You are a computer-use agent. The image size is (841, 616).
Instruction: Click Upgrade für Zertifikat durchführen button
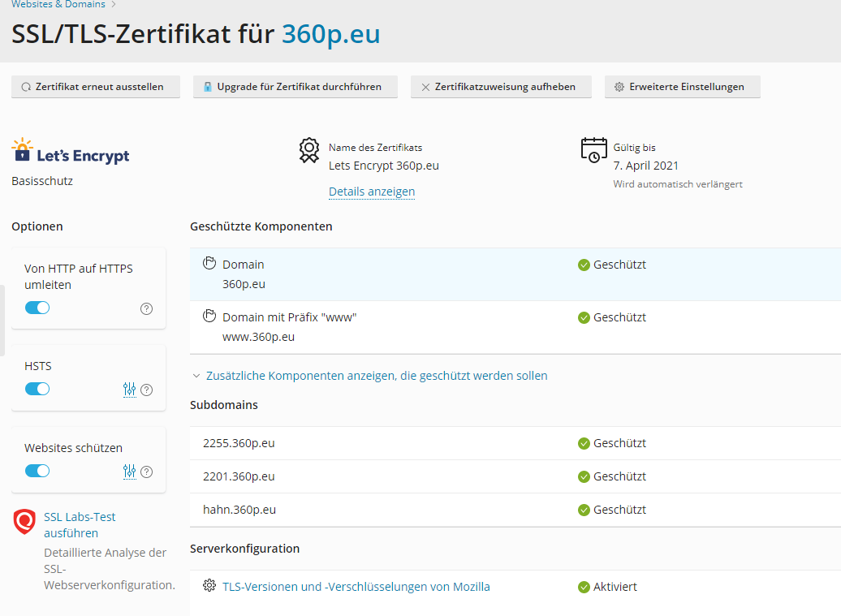pos(295,87)
